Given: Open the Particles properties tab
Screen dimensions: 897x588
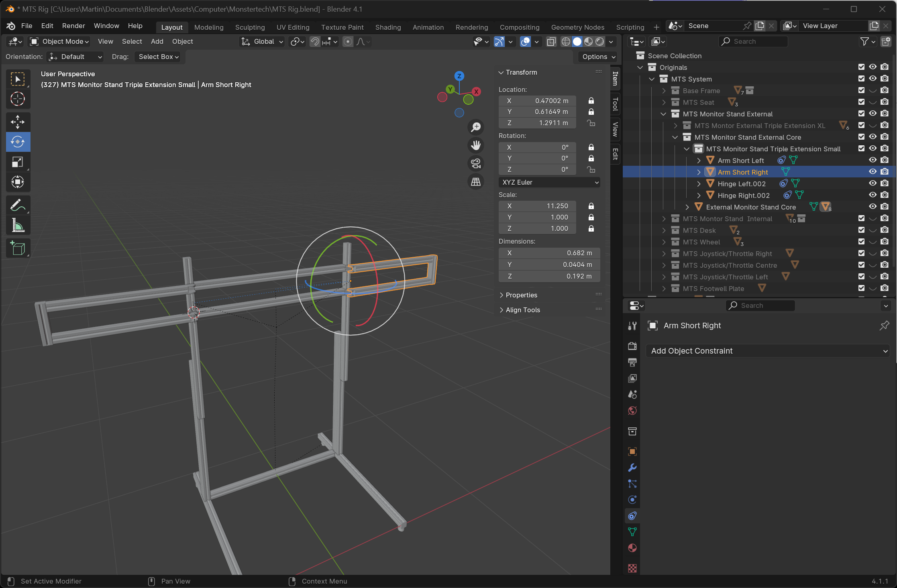Looking at the screenshot, I should click(x=632, y=484).
